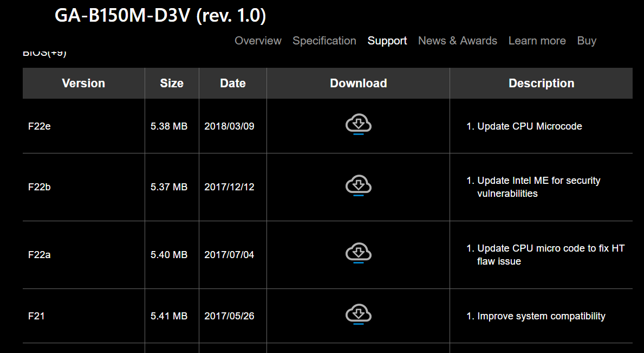The image size is (644, 353).
Task: Download BIOS version F22a
Action: [359, 253]
